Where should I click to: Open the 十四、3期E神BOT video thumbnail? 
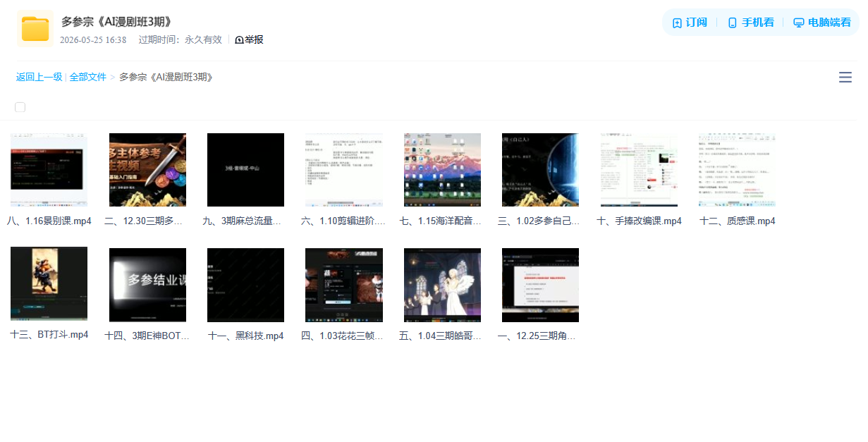tap(147, 284)
